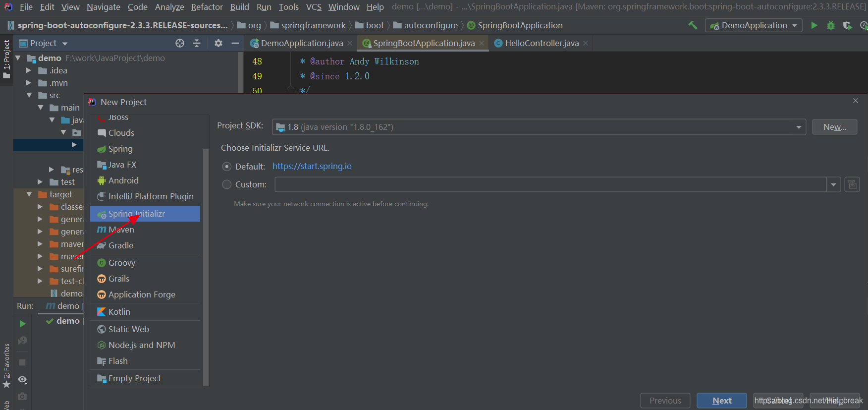868x410 pixels.
Task: Switch to HelloController.java tab
Action: coord(542,43)
